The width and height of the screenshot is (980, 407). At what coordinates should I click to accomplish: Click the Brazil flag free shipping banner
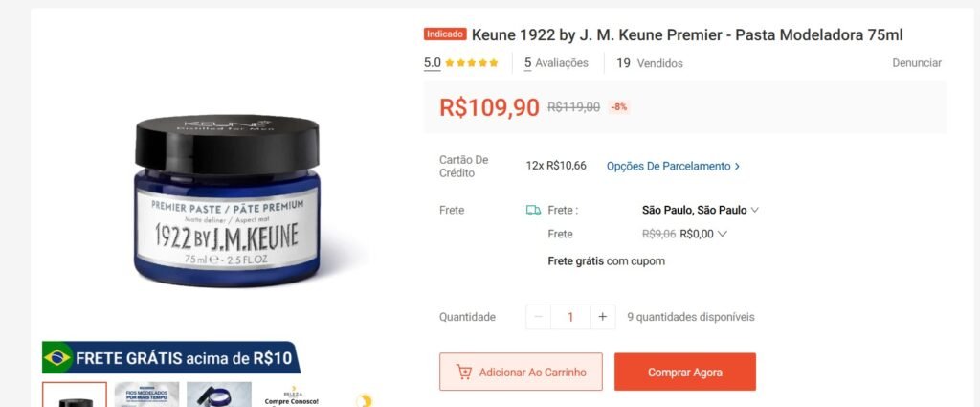pyautogui.click(x=170, y=357)
